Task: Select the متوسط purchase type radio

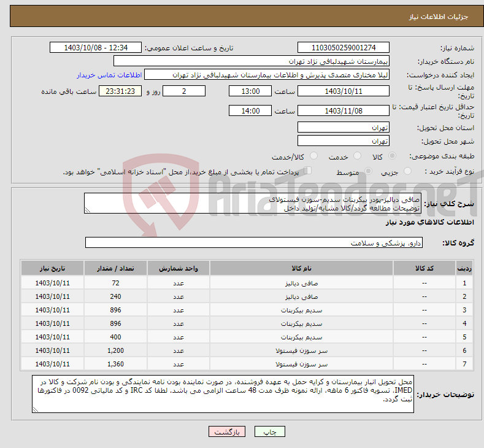Action: [368, 171]
